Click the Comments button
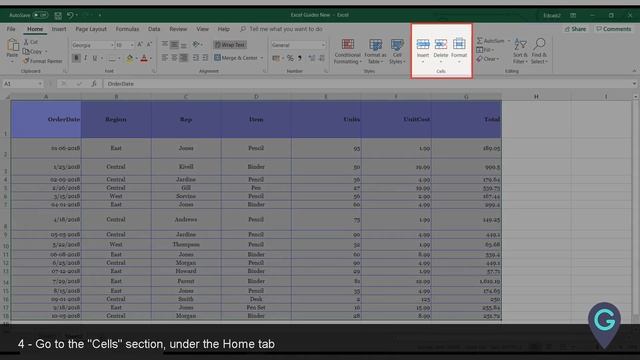Image resolution: width=640 pixels, height=360 pixels. [x=613, y=29]
